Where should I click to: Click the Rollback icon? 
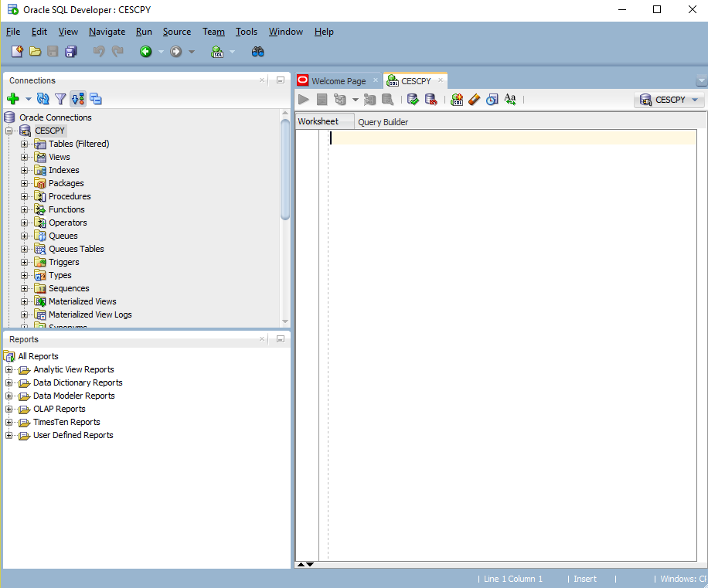(431, 99)
